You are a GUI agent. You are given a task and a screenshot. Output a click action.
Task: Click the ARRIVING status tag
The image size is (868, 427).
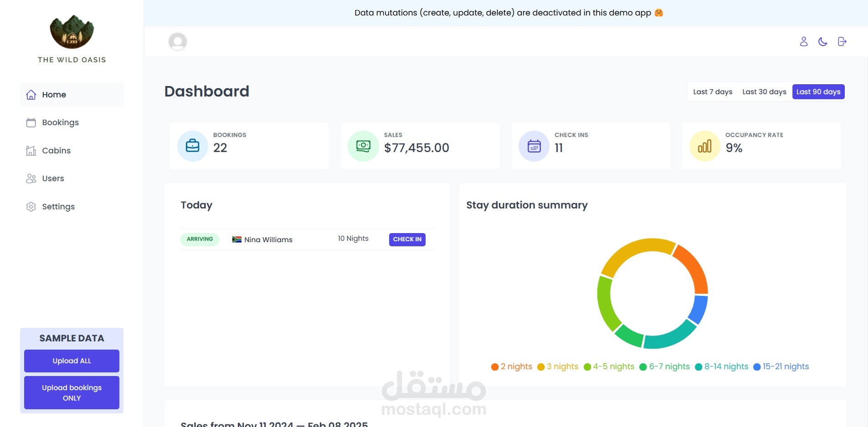(200, 239)
